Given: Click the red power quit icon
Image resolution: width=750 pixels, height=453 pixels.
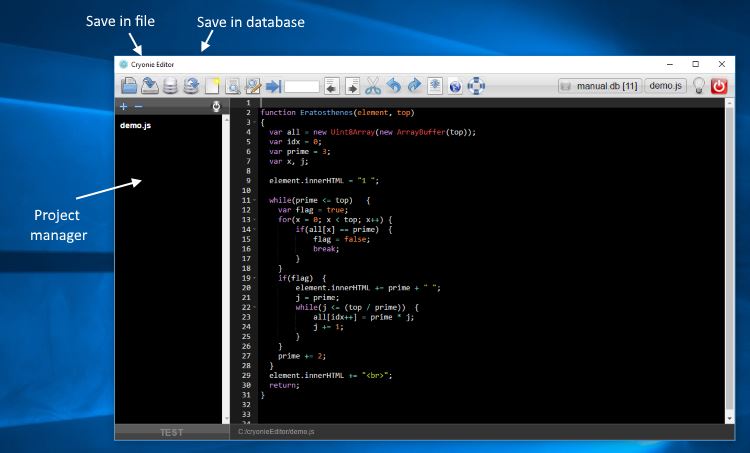Looking at the screenshot, I should tap(719, 86).
